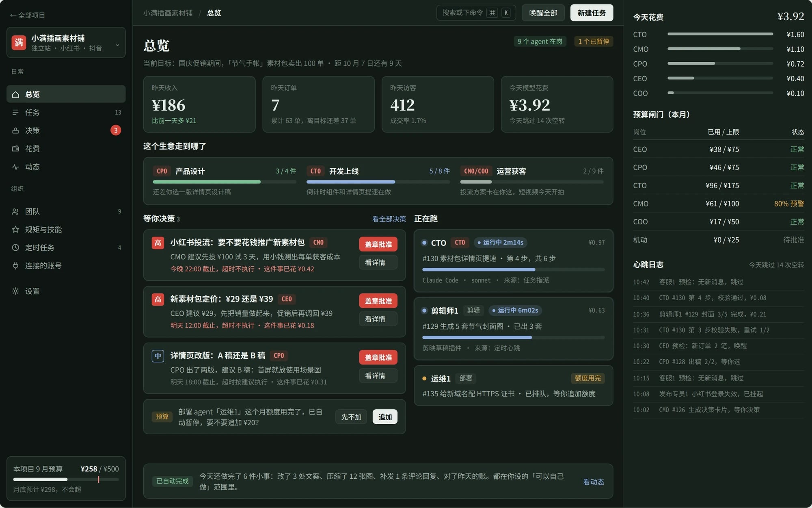Click the 待批准 status for 机动
This screenshot has height=508, width=812.
793,240
